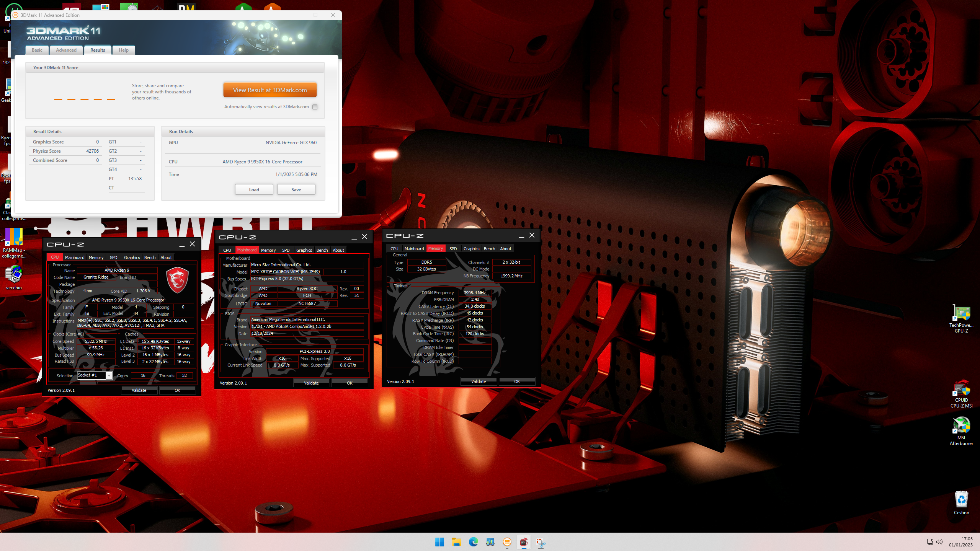This screenshot has height=551, width=980.
Task: Click Validate in the Mainboard CPU-Z window
Action: [x=311, y=383]
